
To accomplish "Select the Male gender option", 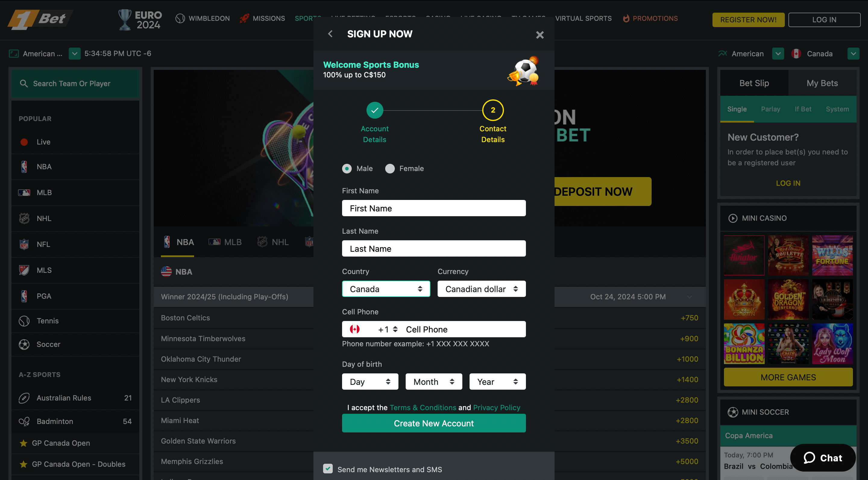I will 347,168.
